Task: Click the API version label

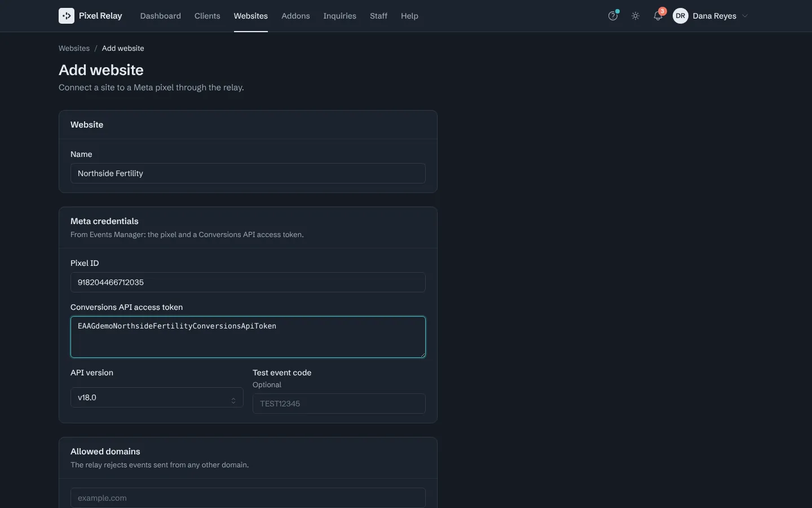Action: click(x=92, y=373)
